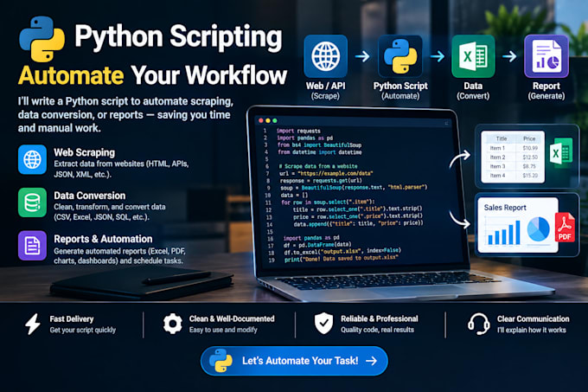Screen dimensions: 588x392
Task: Click the pie chart in Sales Report card
Action: [539, 229]
